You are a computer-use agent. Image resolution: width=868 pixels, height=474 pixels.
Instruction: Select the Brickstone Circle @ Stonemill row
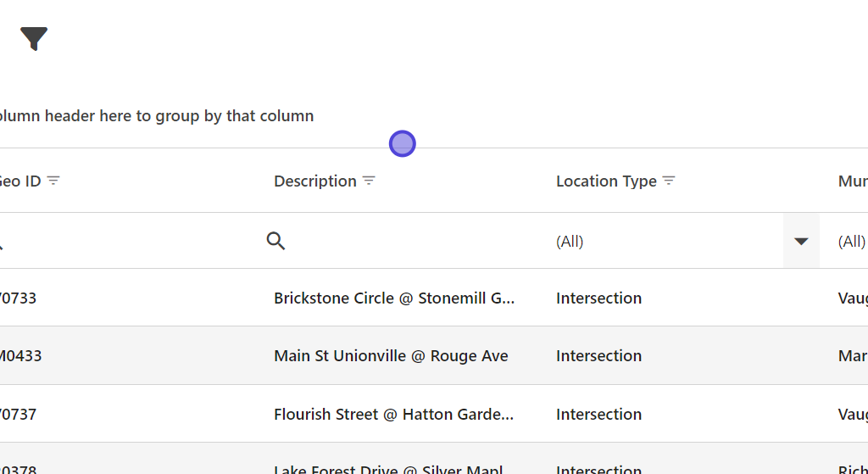[394, 298]
